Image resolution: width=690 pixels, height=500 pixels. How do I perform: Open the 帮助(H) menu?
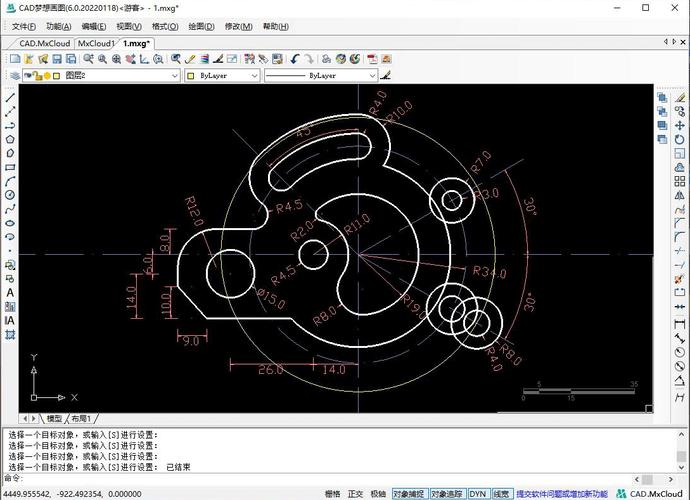click(x=275, y=26)
